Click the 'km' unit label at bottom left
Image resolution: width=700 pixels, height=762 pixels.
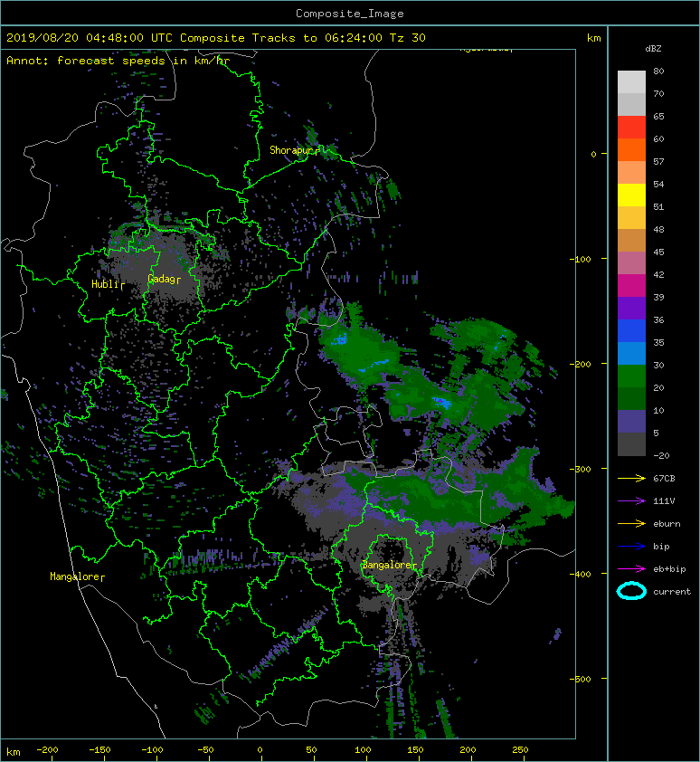click(x=14, y=752)
